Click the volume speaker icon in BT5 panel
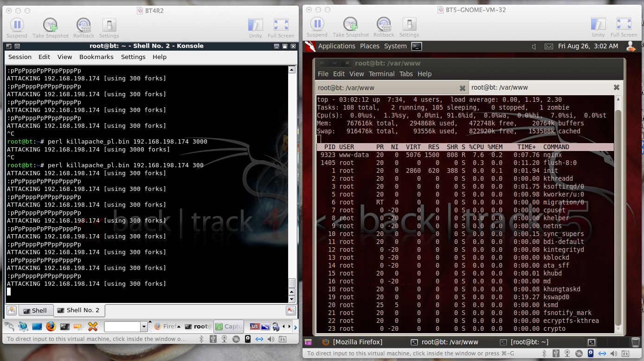Image resolution: width=644 pixels, height=361 pixels. click(x=534, y=46)
